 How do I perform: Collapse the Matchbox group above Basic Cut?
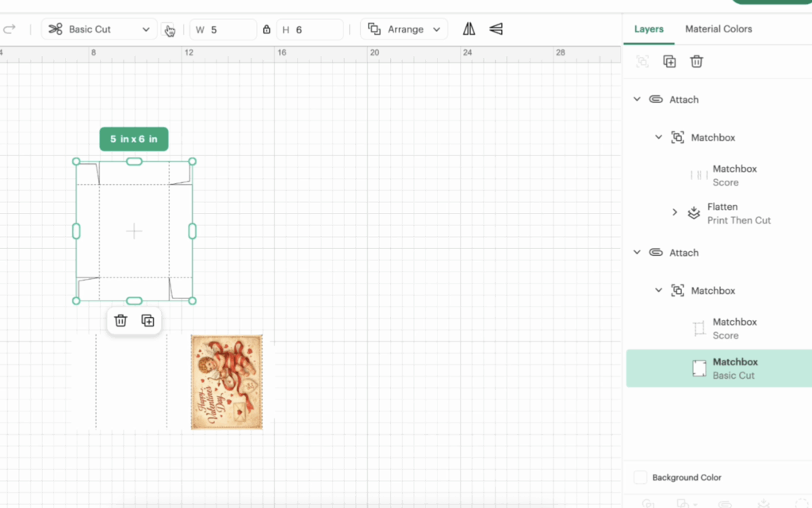[658, 291]
